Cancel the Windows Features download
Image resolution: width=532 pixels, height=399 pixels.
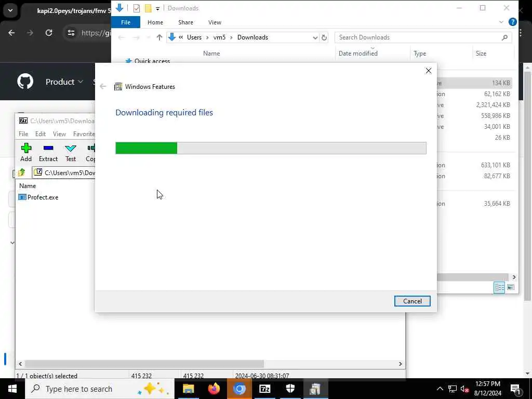tap(412, 301)
